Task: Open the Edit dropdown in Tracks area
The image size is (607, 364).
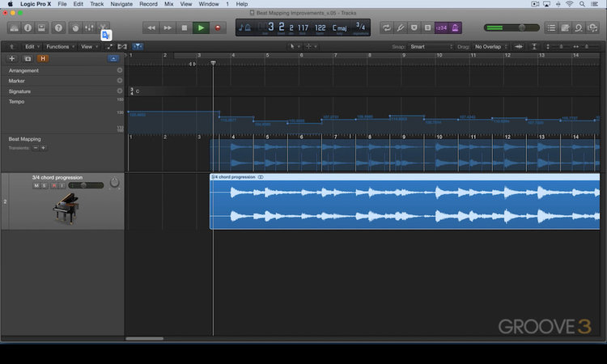Action: (32, 47)
